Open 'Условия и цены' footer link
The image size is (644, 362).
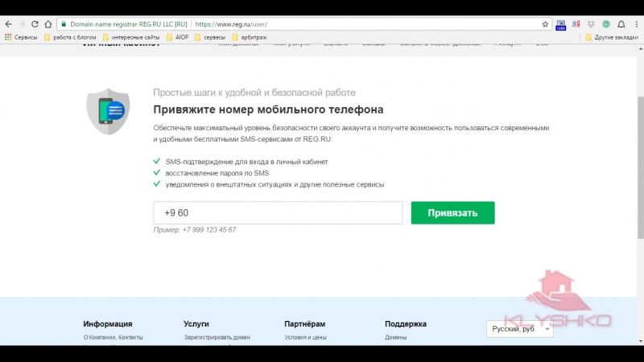[306, 337]
